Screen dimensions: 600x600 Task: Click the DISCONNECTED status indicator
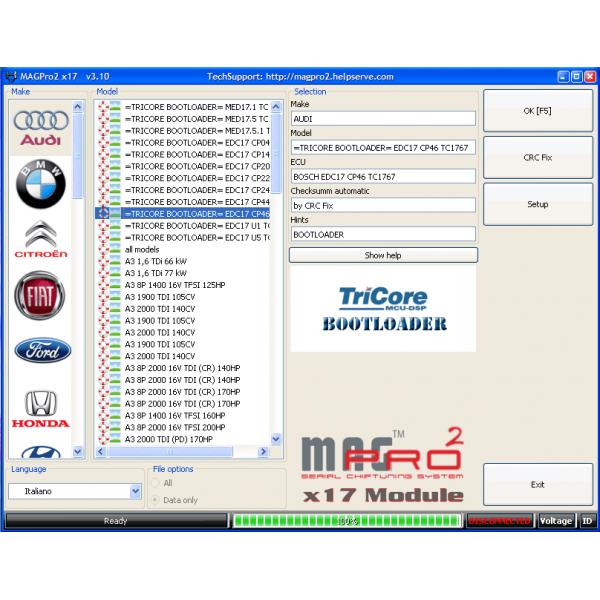point(499,521)
